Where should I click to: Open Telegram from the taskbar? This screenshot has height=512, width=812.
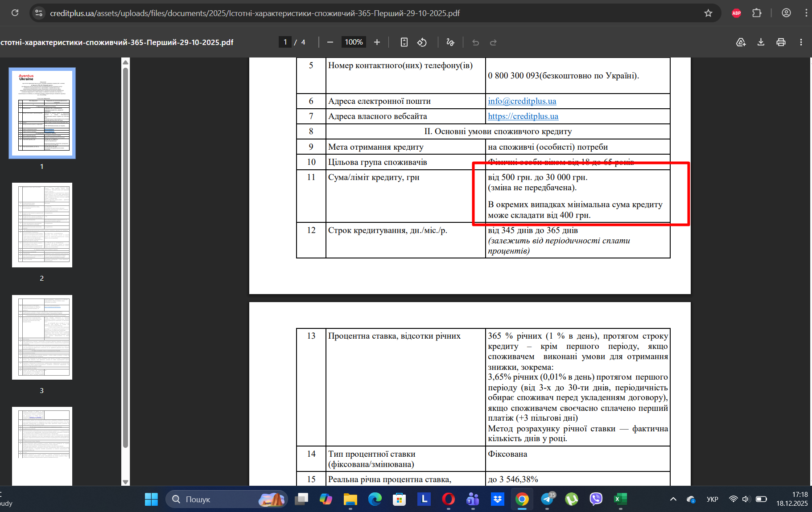(x=547, y=499)
